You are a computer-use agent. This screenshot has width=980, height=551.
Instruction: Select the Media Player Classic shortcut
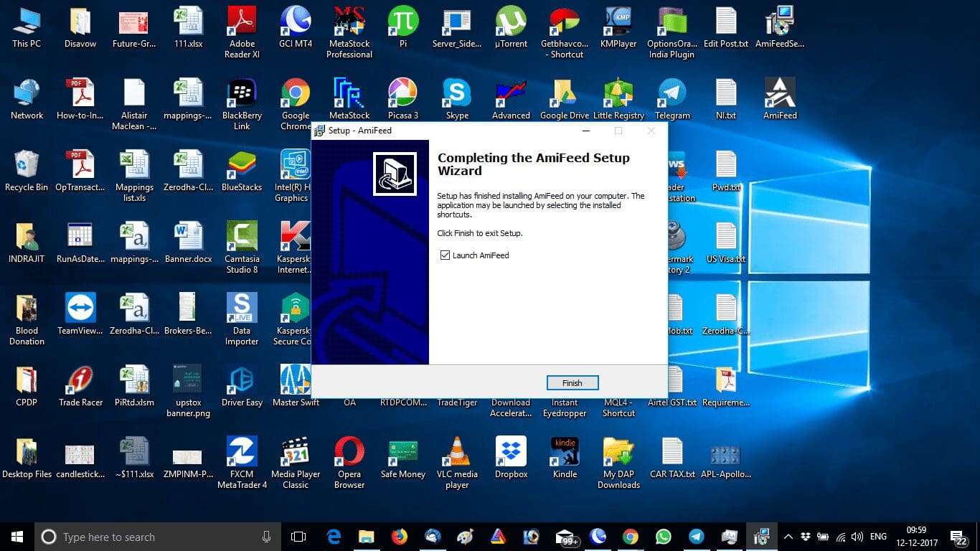point(296,463)
